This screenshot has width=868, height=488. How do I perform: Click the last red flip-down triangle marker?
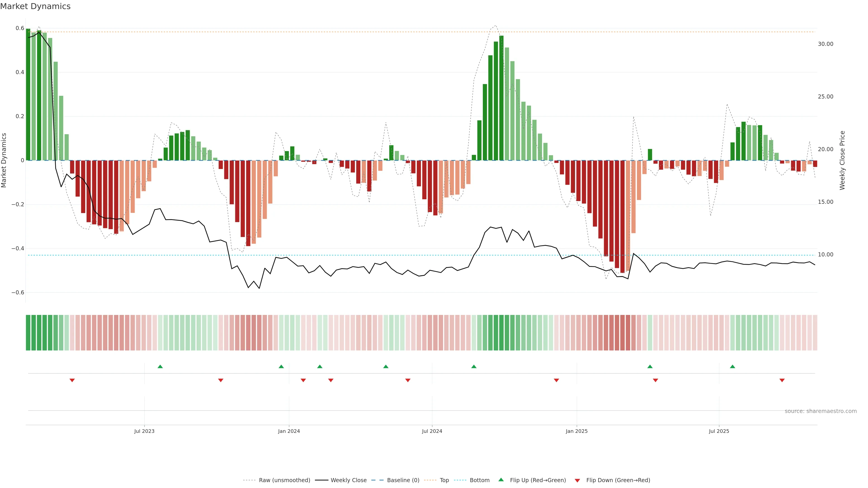tap(782, 380)
